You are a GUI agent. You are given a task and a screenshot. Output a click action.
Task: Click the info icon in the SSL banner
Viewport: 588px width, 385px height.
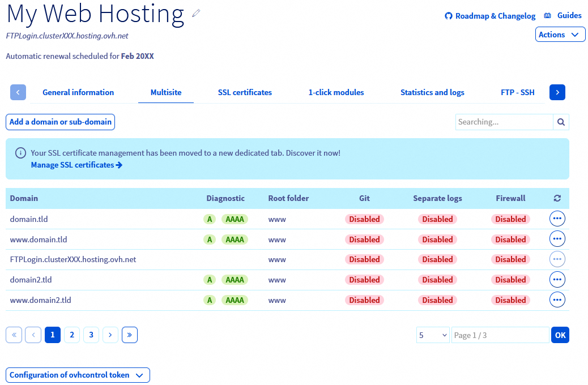tap(20, 152)
